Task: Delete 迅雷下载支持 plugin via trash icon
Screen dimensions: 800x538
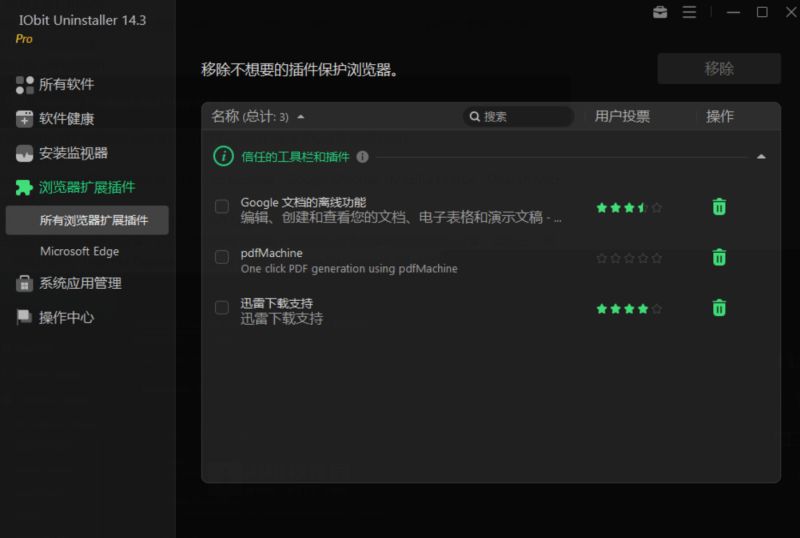Action: (x=719, y=308)
